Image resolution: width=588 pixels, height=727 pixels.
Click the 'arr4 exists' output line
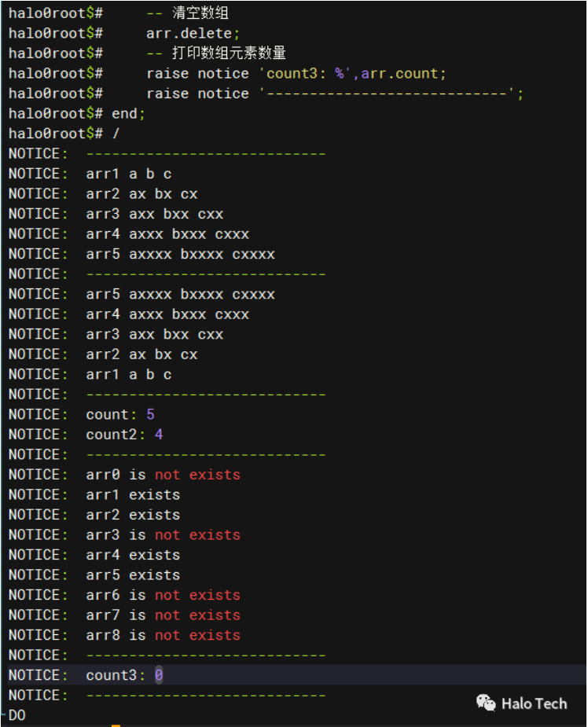[x=133, y=555]
